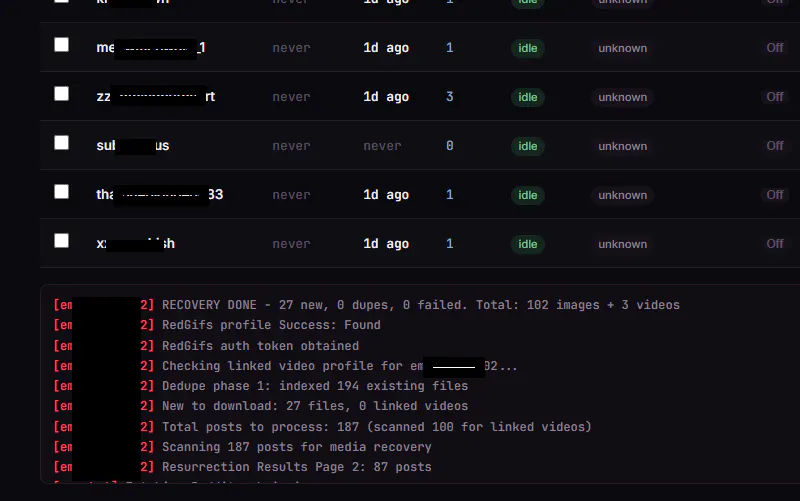Open the count 3 in the zz…rt row
The image size is (800, 501).
tap(449, 97)
